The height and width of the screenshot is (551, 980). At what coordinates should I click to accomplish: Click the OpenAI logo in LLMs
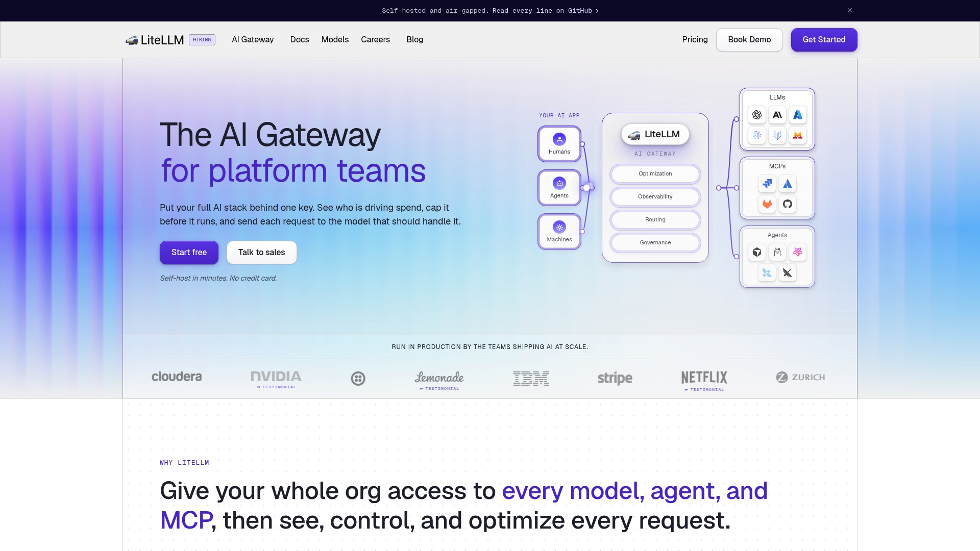(x=757, y=115)
